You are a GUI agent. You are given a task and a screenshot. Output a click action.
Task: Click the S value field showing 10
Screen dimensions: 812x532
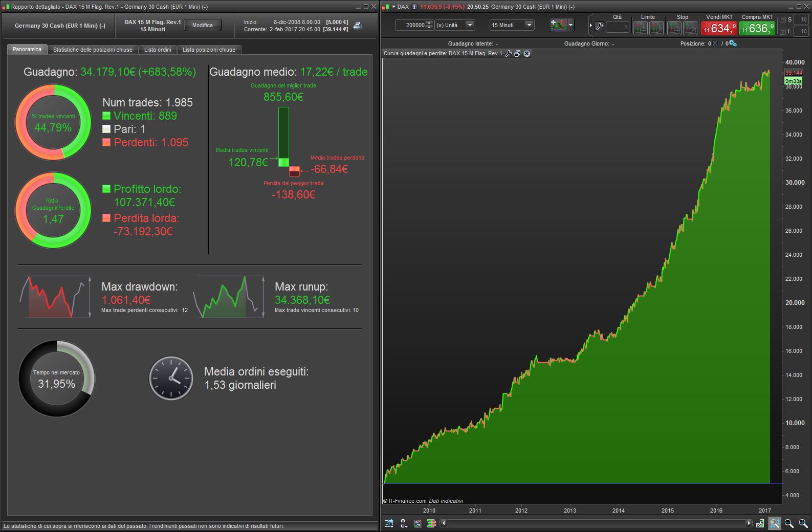pos(801,20)
